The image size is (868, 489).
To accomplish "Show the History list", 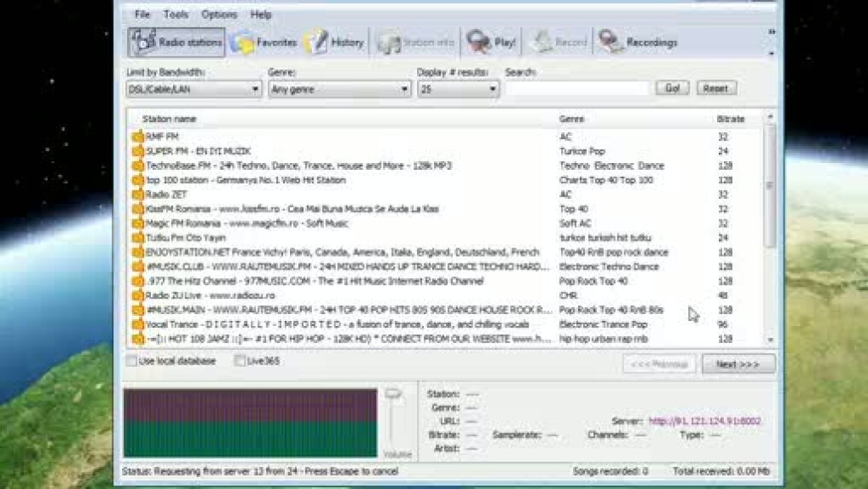I will 315,42.
